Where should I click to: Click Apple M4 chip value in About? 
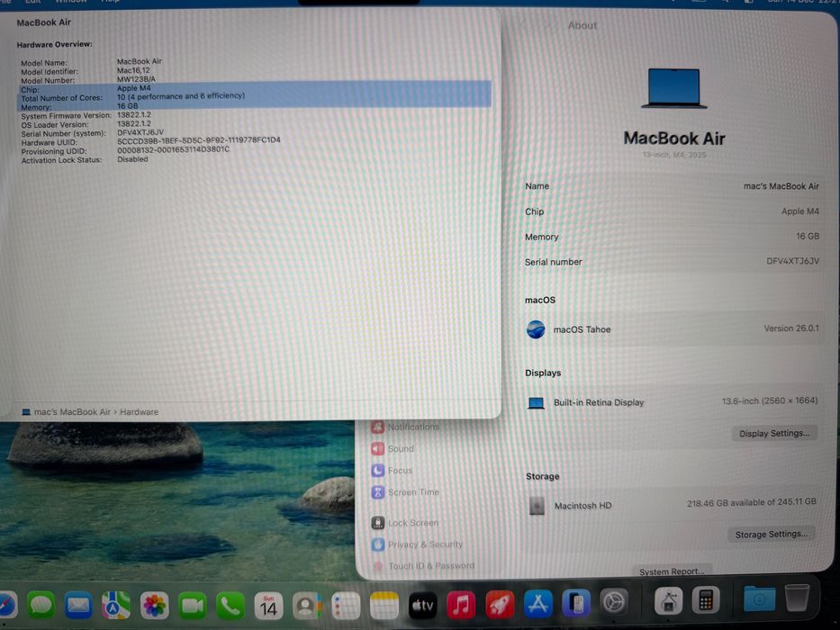799,211
